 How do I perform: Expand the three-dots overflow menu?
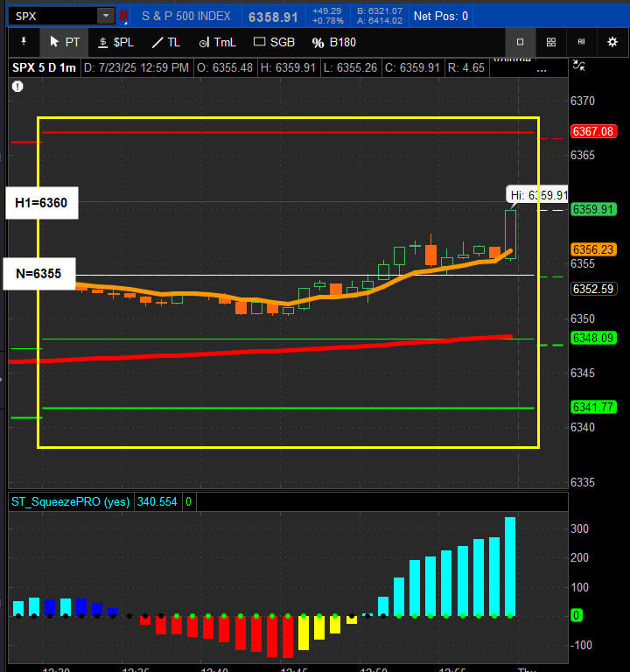[542, 69]
